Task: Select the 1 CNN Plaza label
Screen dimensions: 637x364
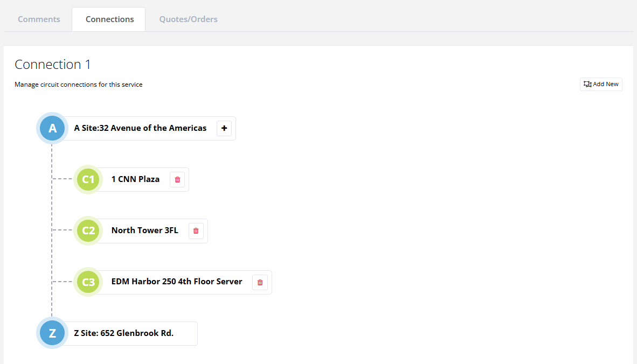Action: pos(135,179)
